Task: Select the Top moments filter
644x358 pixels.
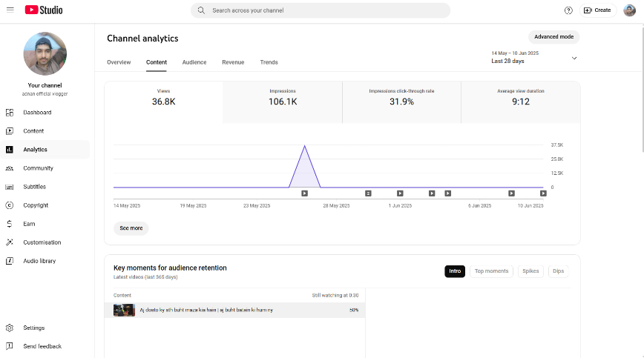Action: click(492, 271)
